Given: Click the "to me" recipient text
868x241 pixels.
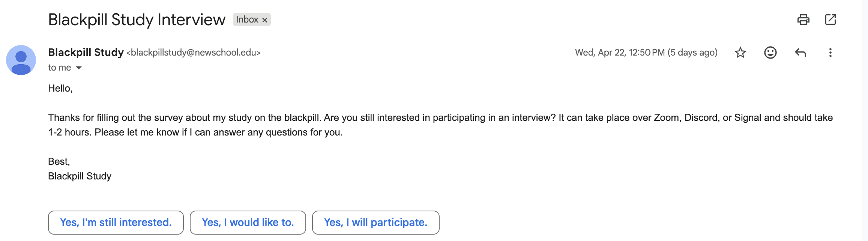Looking at the screenshot, I should pyautogui.click(x=59, y=68).
